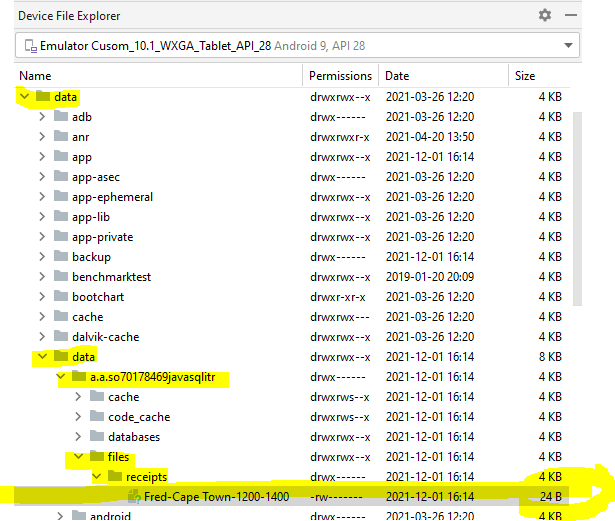
Task: Select the dalvik-cache folder icon
Action: (61, 336)
